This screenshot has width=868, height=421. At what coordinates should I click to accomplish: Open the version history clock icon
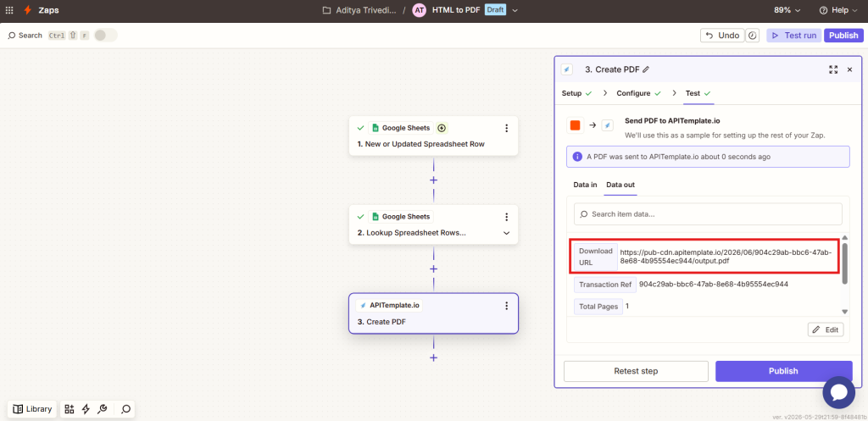click(x=753, y=36)
